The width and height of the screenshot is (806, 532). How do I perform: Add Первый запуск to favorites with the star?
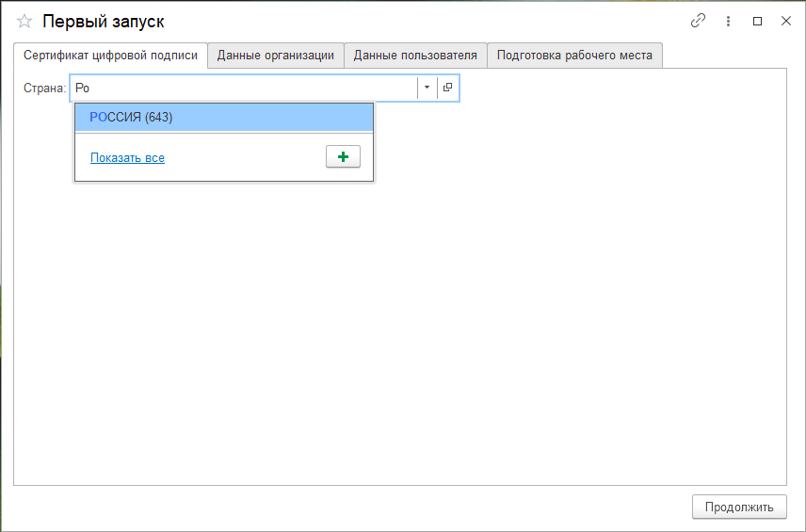click(24, 21)
